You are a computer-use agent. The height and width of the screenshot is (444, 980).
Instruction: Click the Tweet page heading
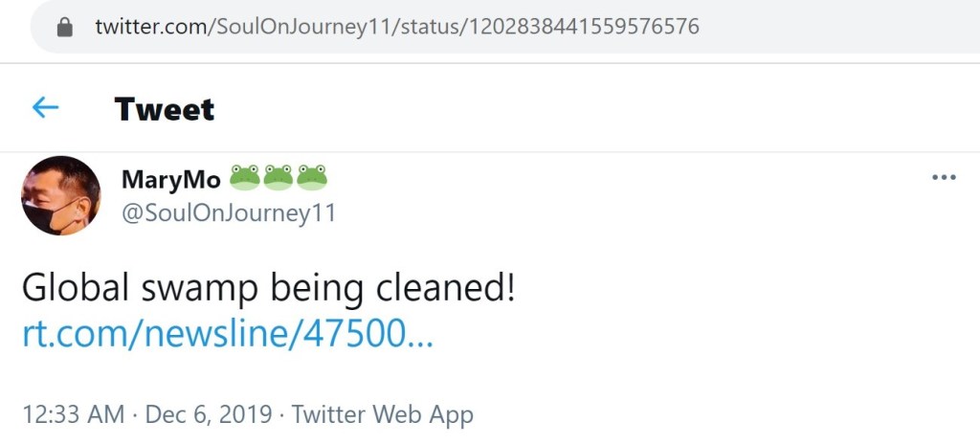165,109
